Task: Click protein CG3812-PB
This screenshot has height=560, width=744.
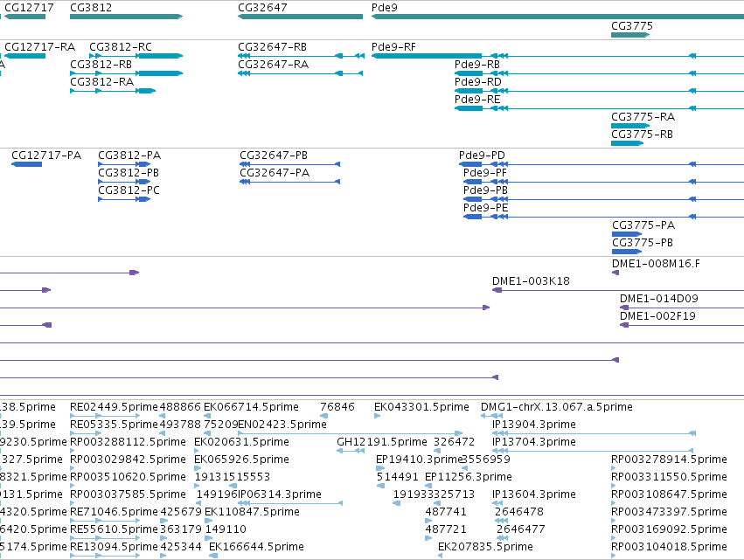Action: (x=124, y=182)
